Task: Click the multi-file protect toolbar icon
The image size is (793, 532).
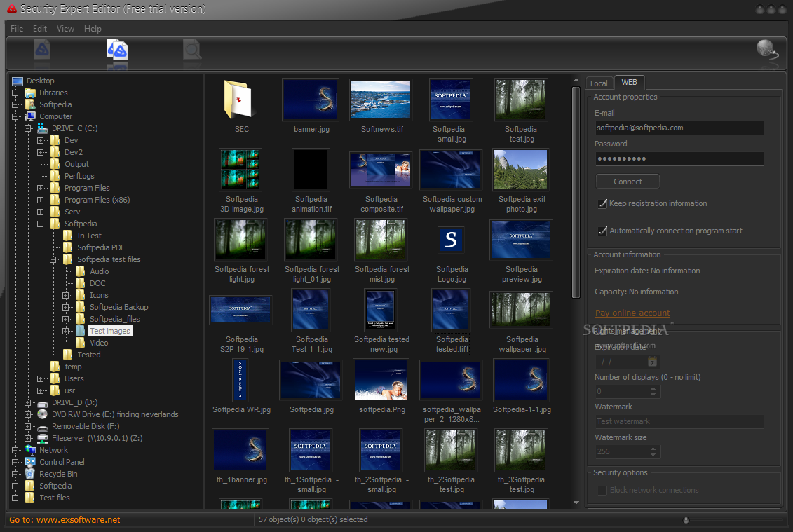Action: (x=117, y=50)
